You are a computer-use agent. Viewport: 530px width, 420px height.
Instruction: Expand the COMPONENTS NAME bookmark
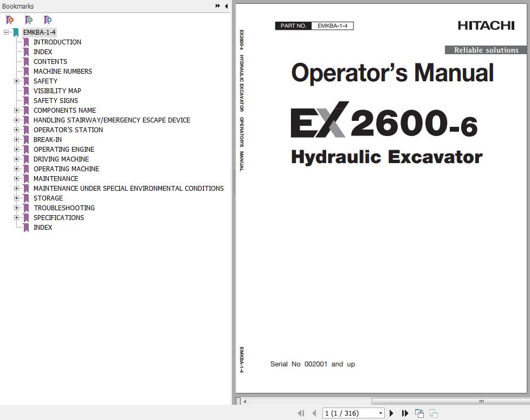(16, 111)
